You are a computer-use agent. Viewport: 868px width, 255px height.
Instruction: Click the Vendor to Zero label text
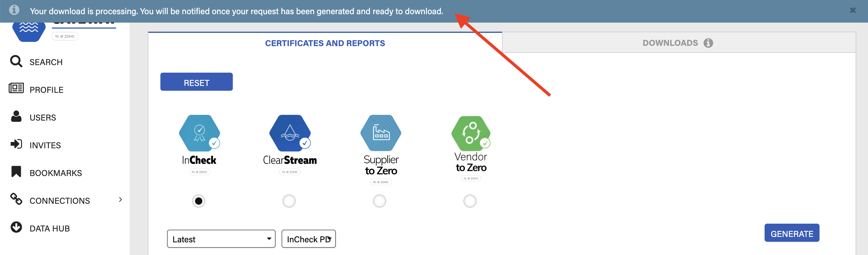(x=471, y=162)
